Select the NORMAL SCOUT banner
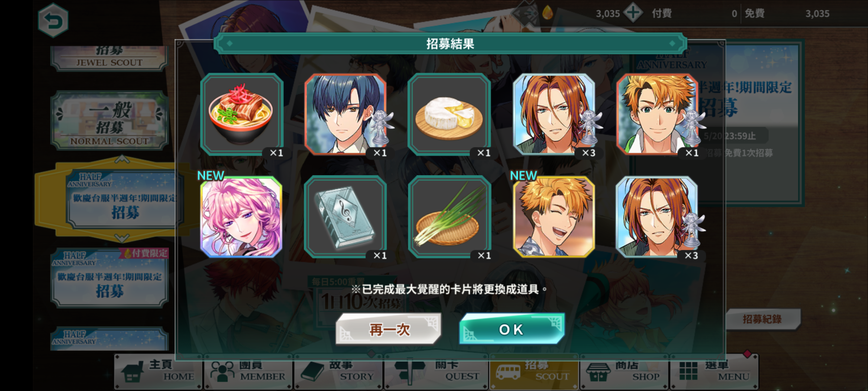 pyautogui.click(x=110, y=121)
